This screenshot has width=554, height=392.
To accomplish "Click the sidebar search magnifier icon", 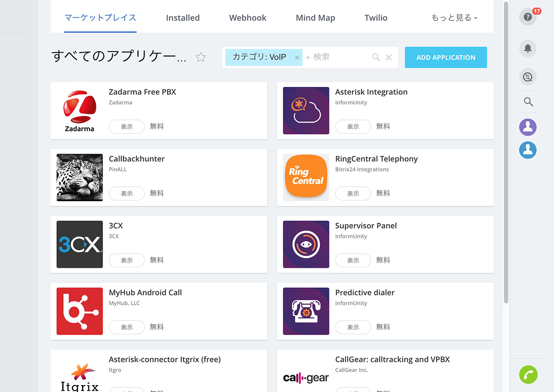I will pos(528,102).
